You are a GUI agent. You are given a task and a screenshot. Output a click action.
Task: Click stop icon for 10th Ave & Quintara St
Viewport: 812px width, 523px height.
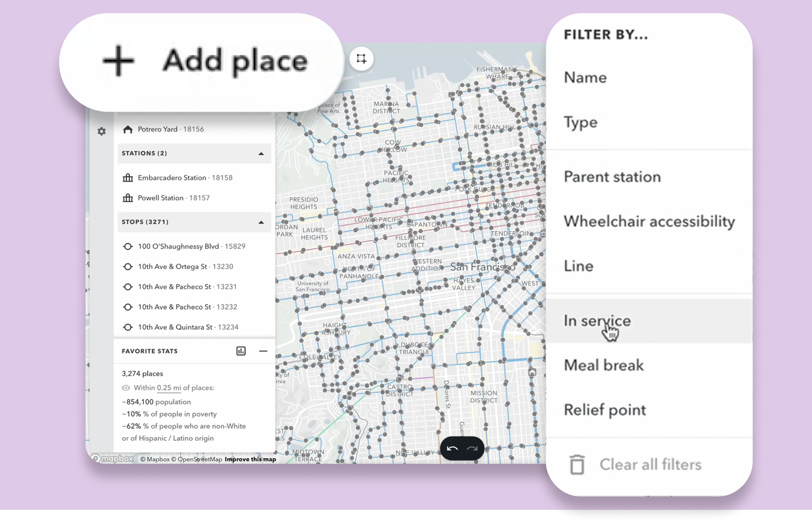click(x=128, y=327)
